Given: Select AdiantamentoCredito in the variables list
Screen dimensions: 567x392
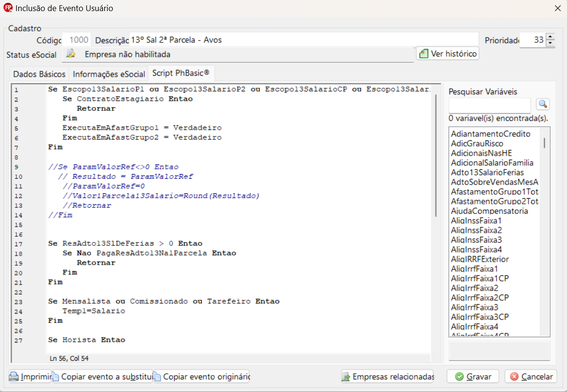Looking at the screenshot, I should pos(490,134).
